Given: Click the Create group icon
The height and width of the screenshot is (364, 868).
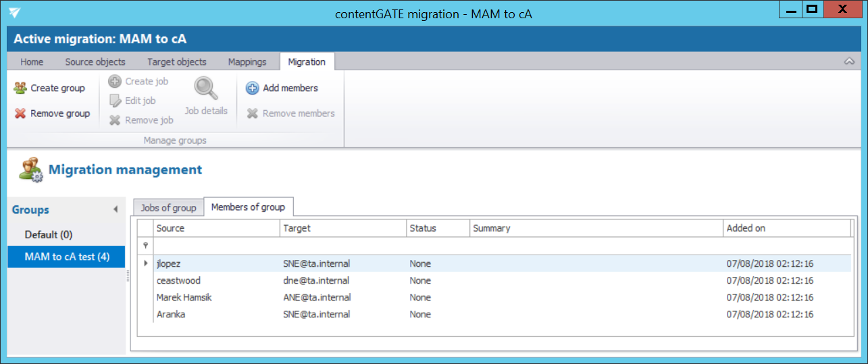Looking at the screenshot, I should tap(20, 88).
